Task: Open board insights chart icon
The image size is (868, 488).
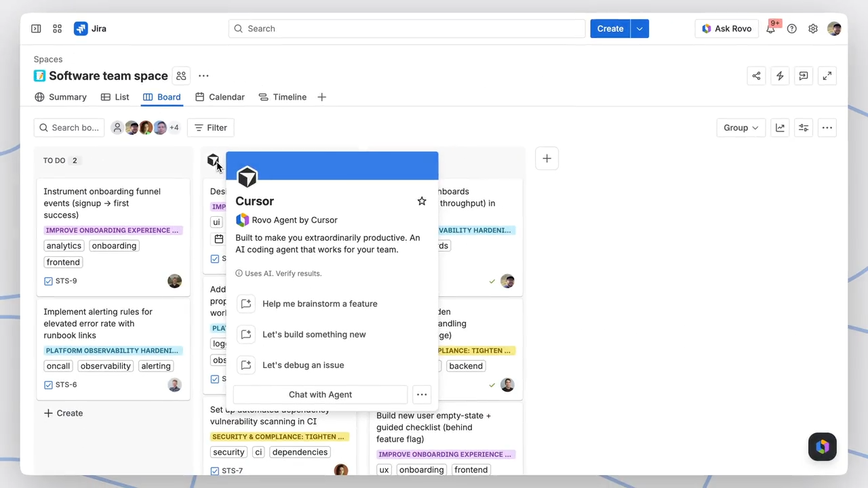Action: pyautogui.click(x=781, y=127)
